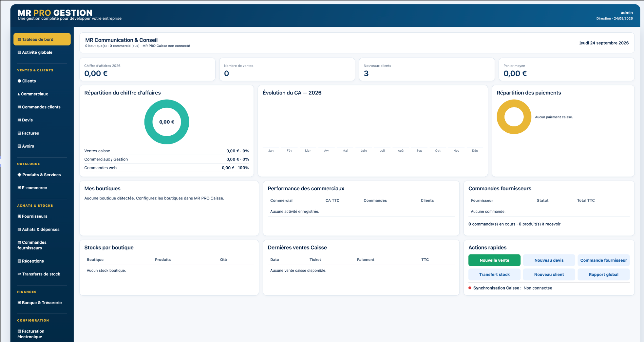Click the E-commerce sidebar icon
The image size is (644, 342).
click(19, 188)
